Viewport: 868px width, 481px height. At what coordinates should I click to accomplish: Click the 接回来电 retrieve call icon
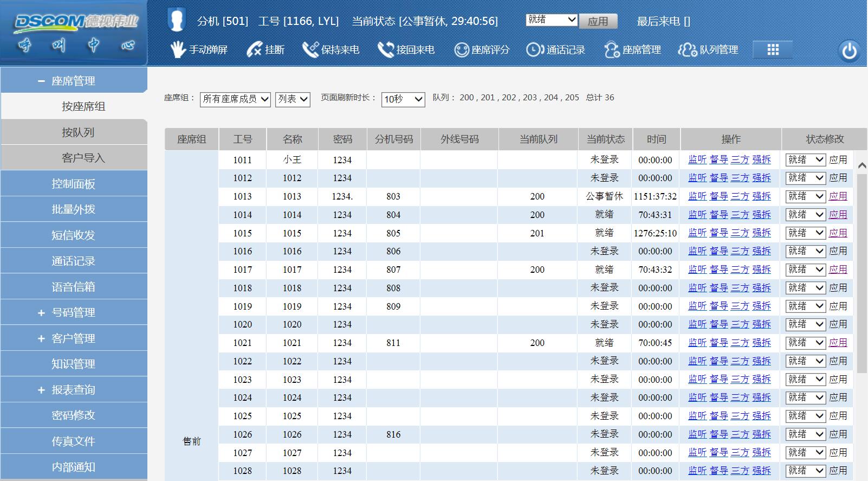(x=386, y=50)
